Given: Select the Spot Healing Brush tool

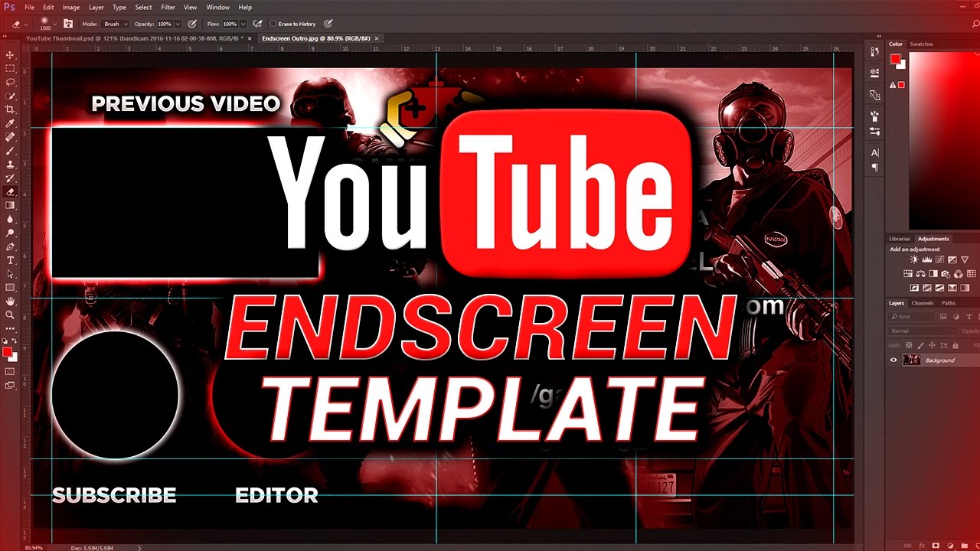Looking at the screenshot, I should [10, 137].
